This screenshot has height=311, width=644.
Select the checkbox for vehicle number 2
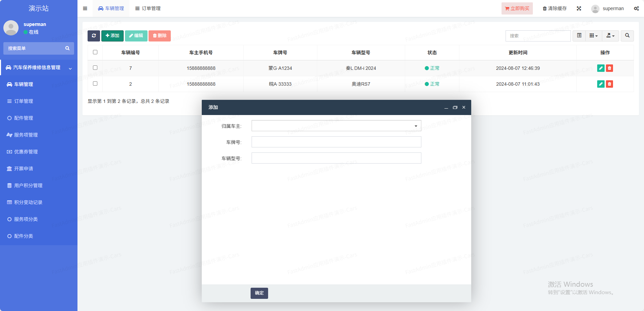coord(95,84)
